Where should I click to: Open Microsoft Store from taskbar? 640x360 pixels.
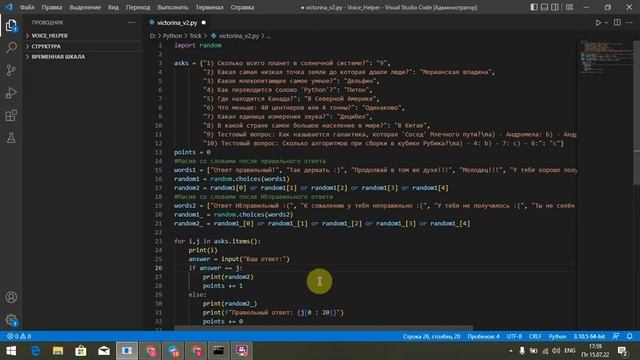80,351
